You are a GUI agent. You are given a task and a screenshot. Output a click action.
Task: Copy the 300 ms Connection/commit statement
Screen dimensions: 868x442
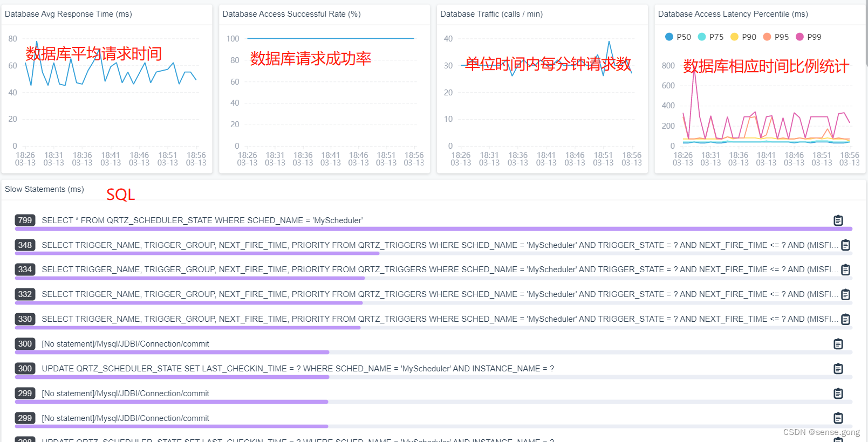click(838, 344)
